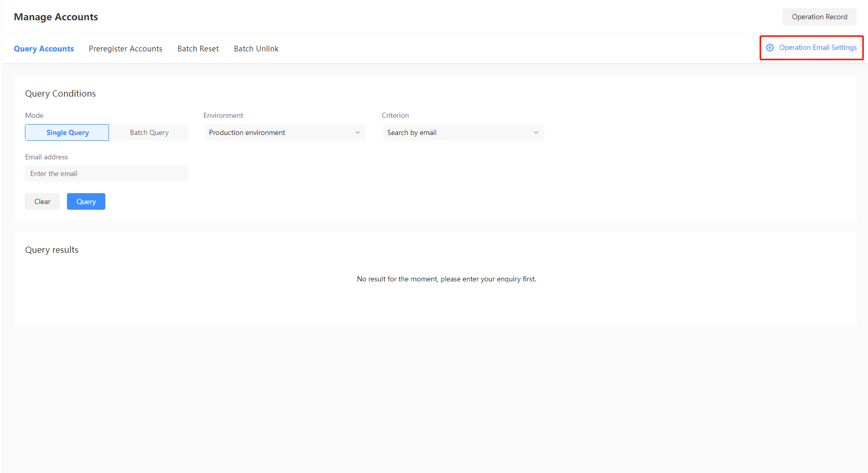Click the email address input field
Image resolution: width=868 pixels, height=473 pixels.
coord(106,173)
